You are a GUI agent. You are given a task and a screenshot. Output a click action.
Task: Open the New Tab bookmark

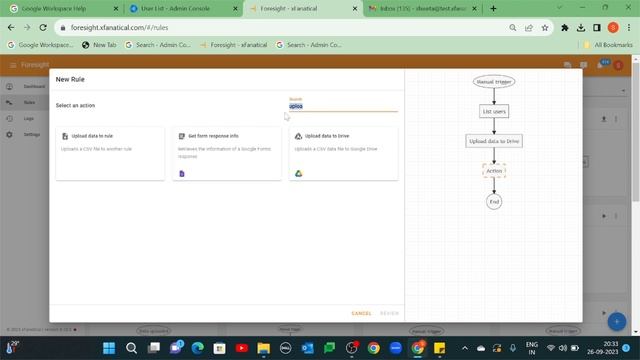99,45
